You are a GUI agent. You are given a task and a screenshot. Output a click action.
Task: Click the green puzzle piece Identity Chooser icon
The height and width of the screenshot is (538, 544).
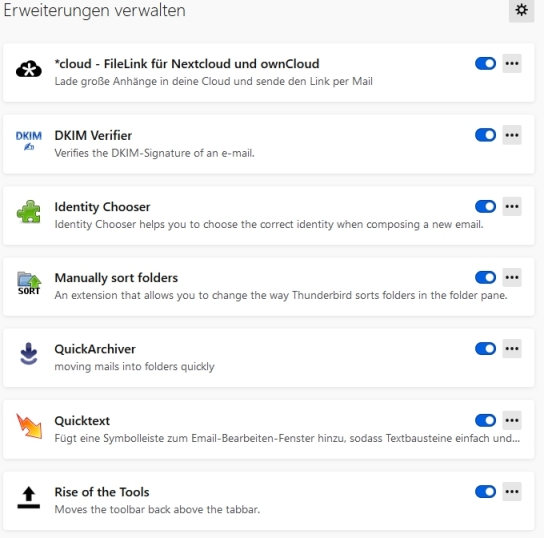[29, 212]
